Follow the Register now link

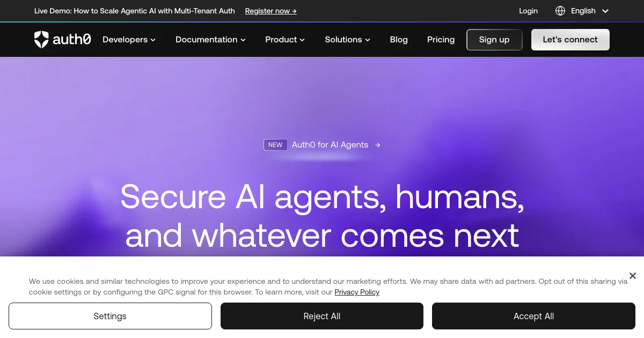271,11
